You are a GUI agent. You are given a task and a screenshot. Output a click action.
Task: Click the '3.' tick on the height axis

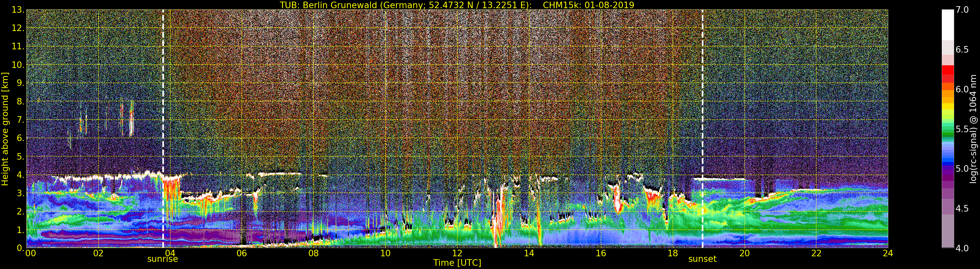coord(21,193)
